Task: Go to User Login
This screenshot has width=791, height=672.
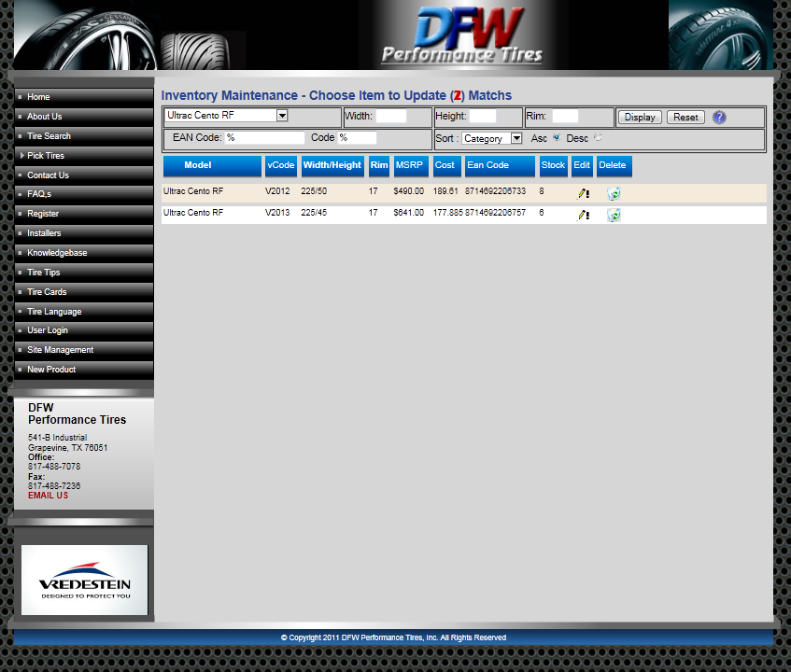Action: [x=84, y=330]
